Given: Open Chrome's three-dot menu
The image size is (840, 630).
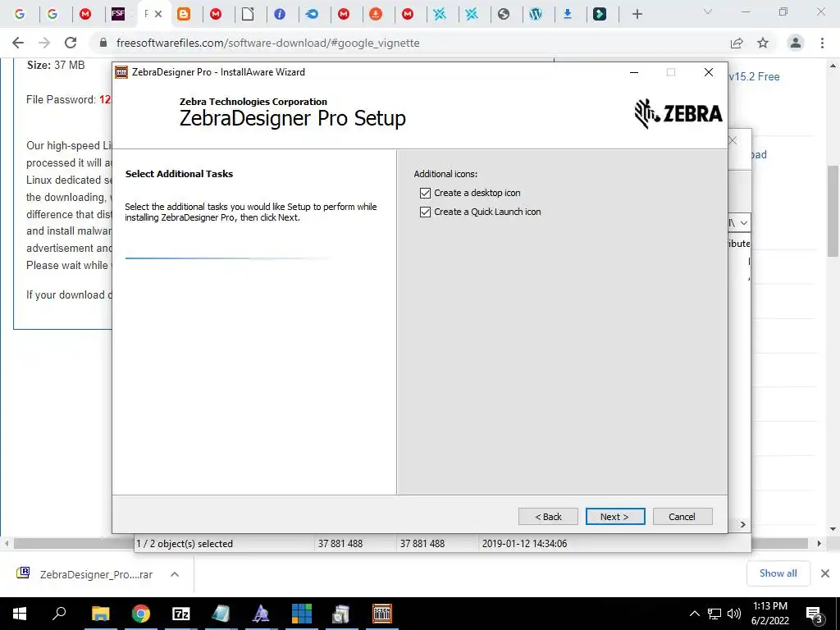Looking at the screenshot, I should pos(822,43).
